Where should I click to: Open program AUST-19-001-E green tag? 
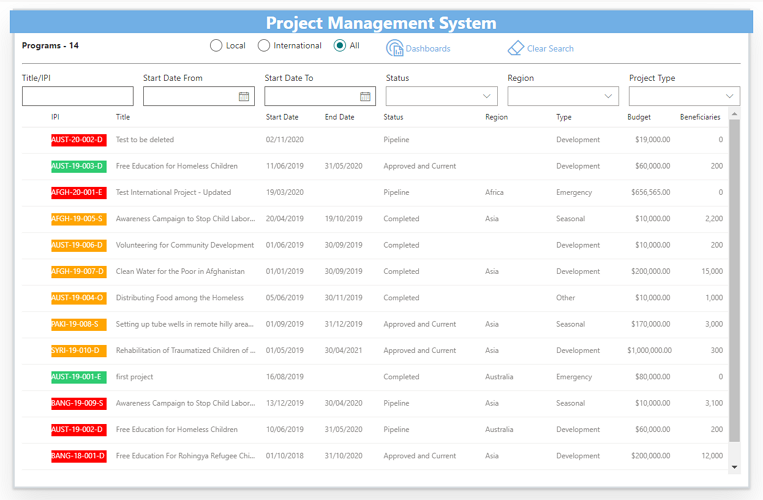pyautogui.click(x=79, y=377)
